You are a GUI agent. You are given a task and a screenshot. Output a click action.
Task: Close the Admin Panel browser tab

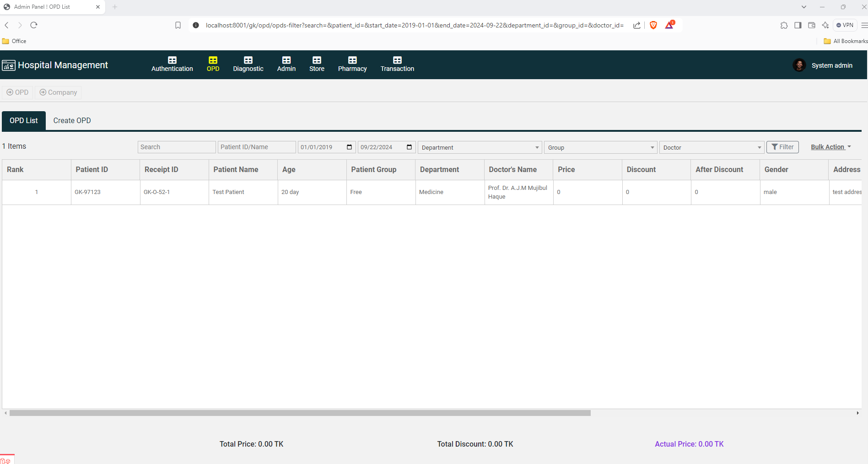point(98,7)
